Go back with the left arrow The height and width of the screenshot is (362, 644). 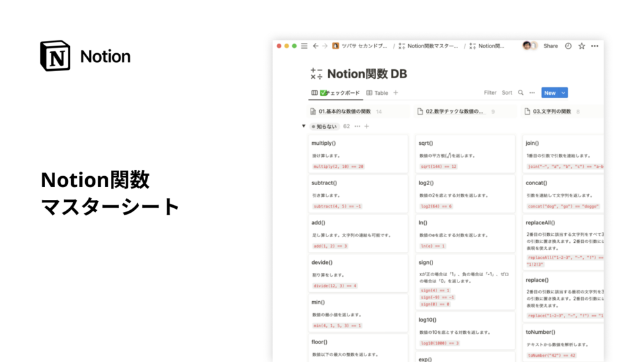(315, 46)
